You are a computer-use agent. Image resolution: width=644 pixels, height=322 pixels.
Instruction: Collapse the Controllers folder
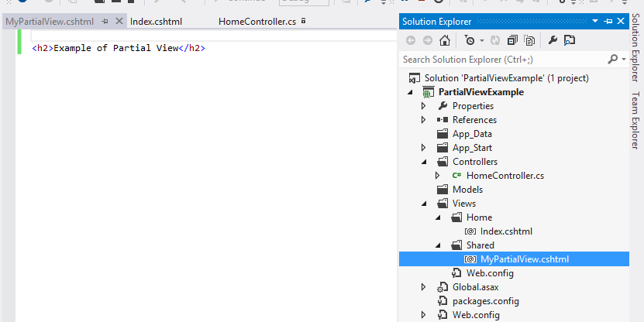point(424,162)
